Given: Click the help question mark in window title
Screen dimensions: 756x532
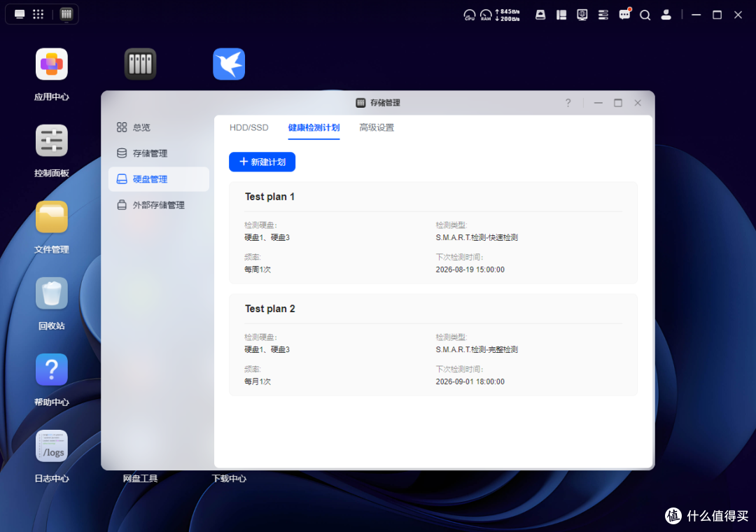Looking at the screenshot, I should [568, 103].
